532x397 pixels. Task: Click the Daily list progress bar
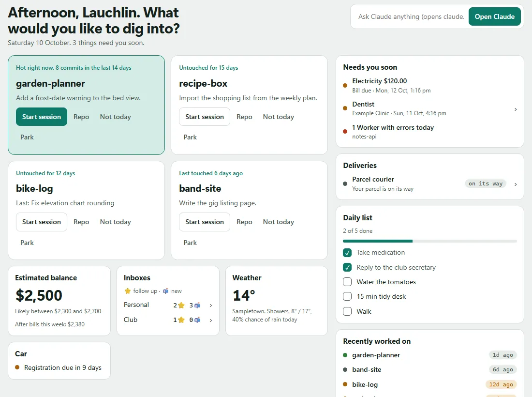[430, 241]
